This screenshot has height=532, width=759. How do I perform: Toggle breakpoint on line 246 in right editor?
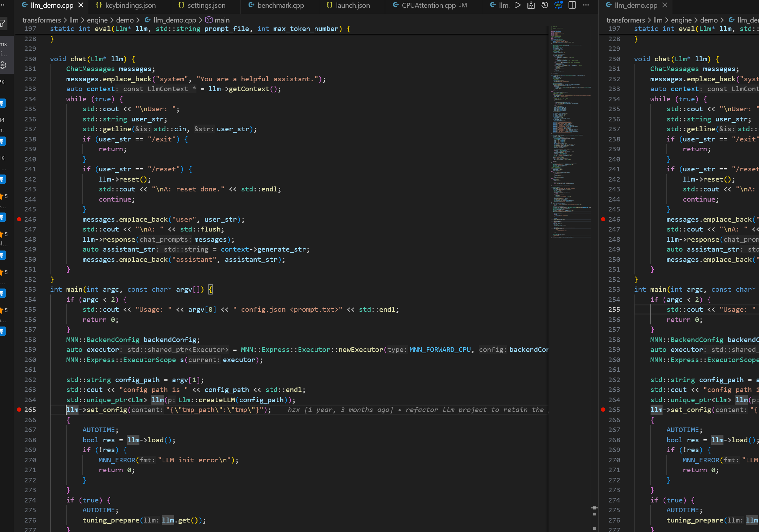(603, 219)
